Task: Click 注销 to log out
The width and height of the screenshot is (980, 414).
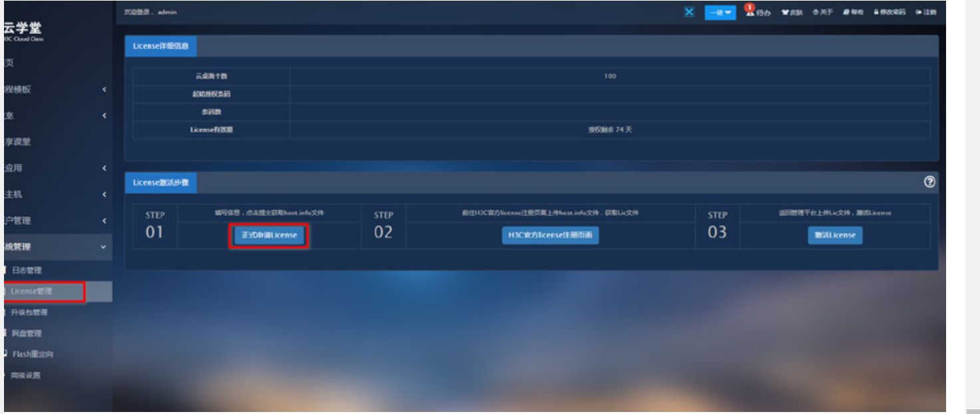Action: (925, 13)
